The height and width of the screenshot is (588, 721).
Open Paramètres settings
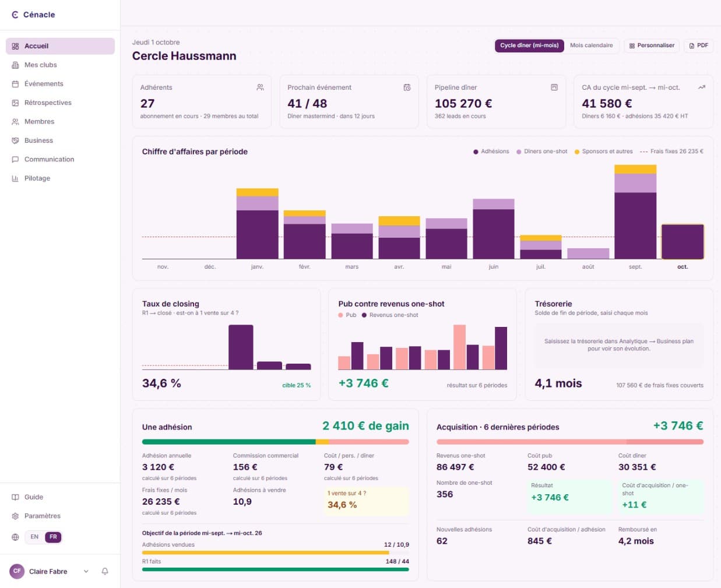60,516
